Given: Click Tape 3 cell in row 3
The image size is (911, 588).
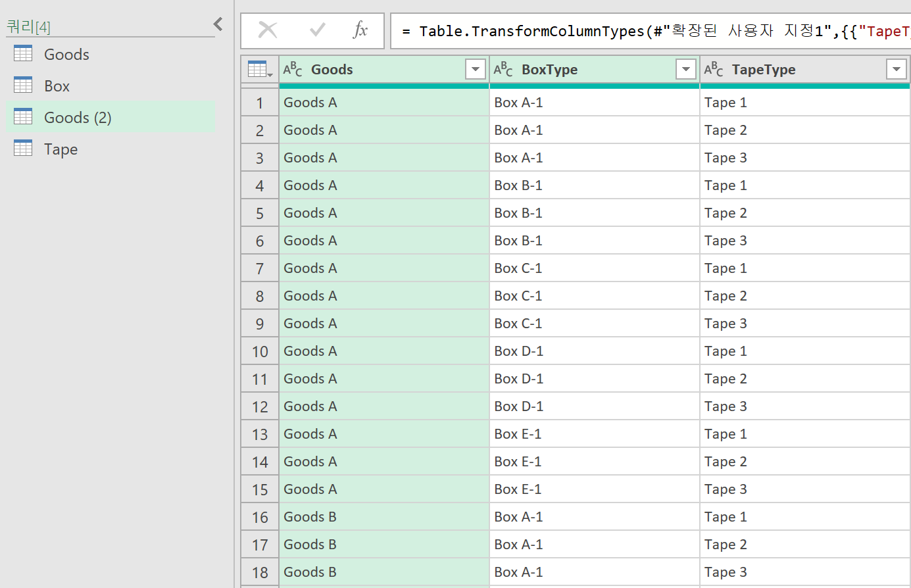Looking at the screenshot, I should [x=805, y=158].
